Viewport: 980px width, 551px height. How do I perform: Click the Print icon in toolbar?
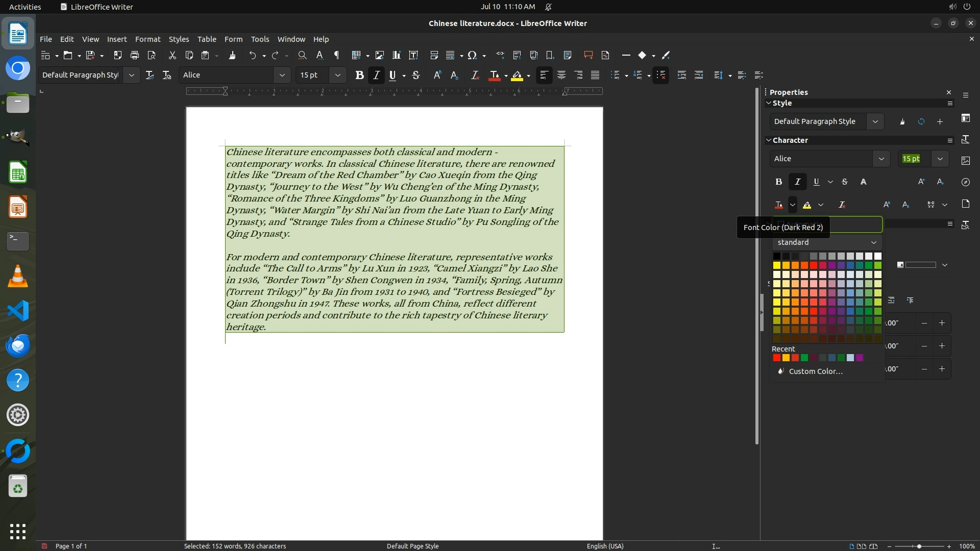[x=135, y=55]
